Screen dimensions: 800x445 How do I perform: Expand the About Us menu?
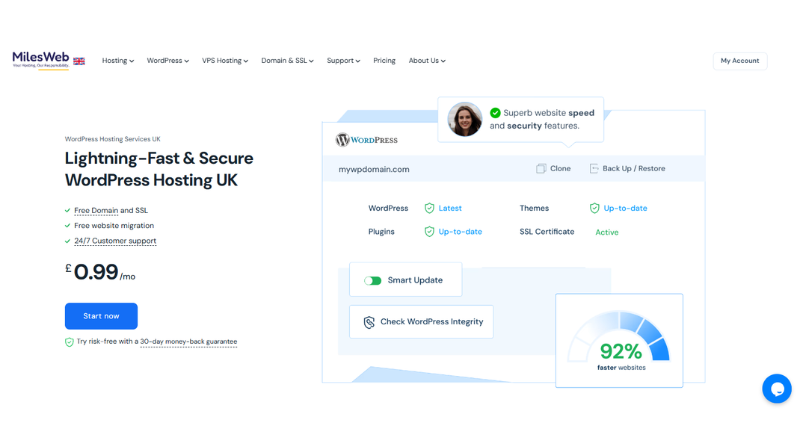click(x=427, y=61)
